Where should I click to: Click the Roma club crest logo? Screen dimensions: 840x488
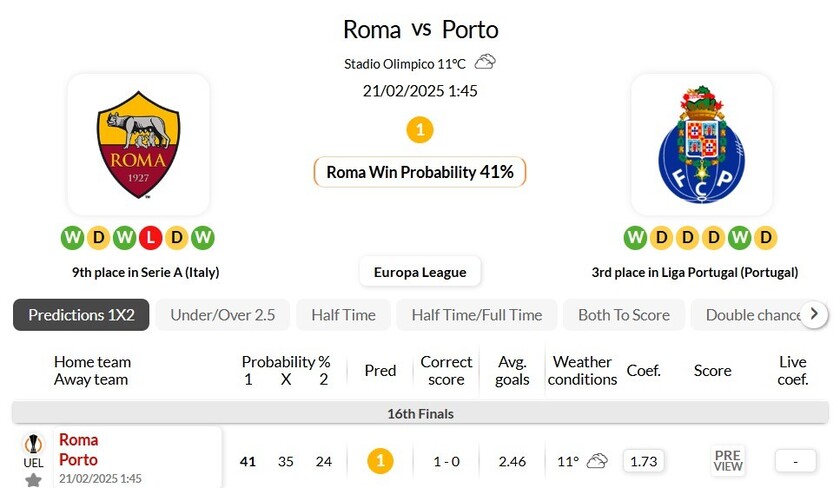pyautogui.click(x=138, y=145)
